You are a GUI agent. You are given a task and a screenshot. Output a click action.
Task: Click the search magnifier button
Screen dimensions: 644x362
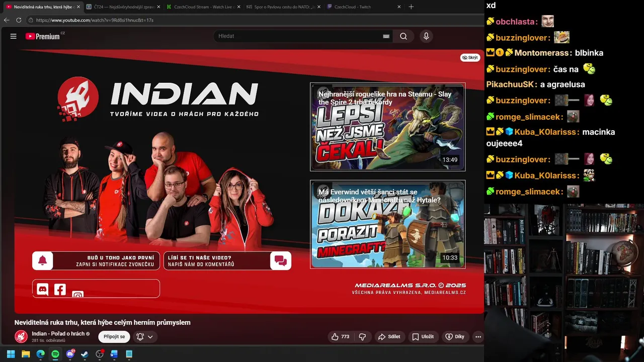(404, 36)
